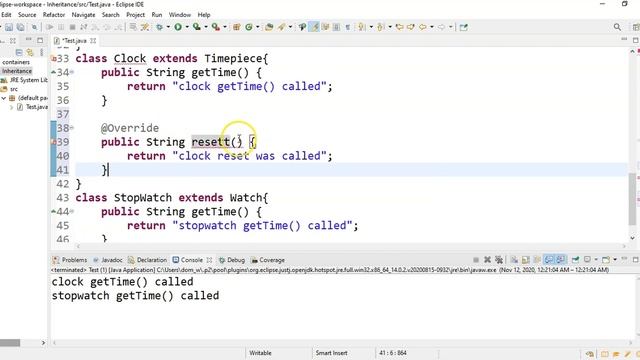Click the green Run button
The image size is (640, 360).
coord(178,27)
